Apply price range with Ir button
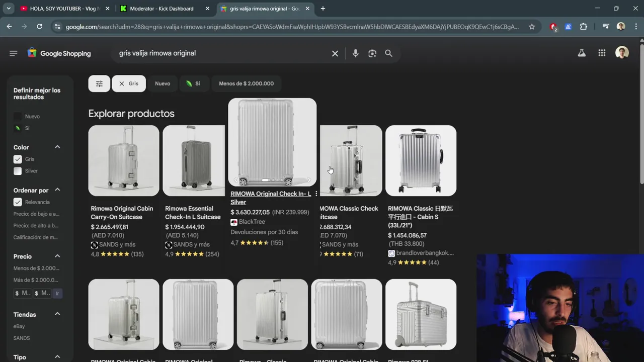Viewport: 644px width, 362px height. (x=57, y=293)
